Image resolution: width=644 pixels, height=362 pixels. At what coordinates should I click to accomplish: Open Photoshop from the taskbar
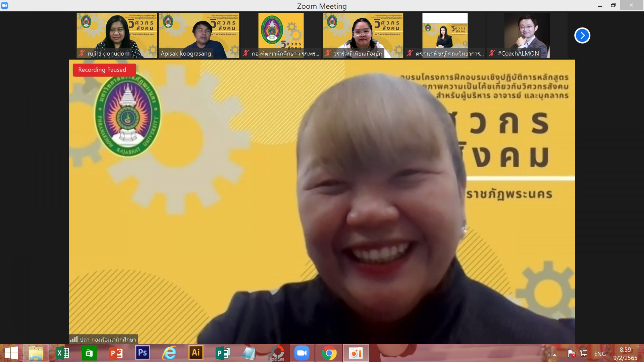(143, 353)
